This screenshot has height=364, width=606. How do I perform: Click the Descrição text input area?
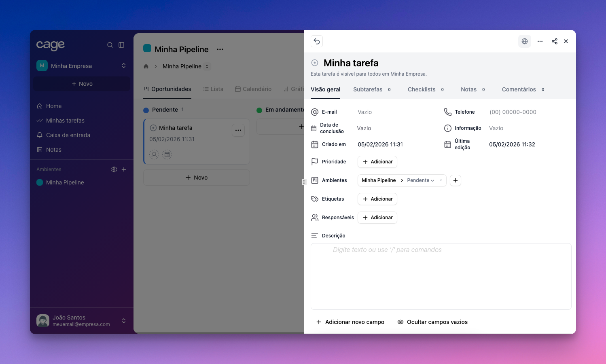(441, 276)
